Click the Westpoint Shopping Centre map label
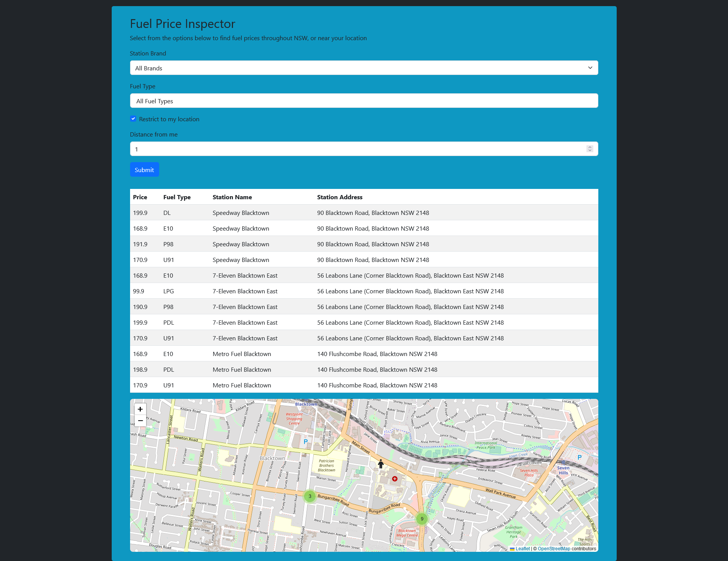This screenshot has height=561, width=728. point(294,419)
